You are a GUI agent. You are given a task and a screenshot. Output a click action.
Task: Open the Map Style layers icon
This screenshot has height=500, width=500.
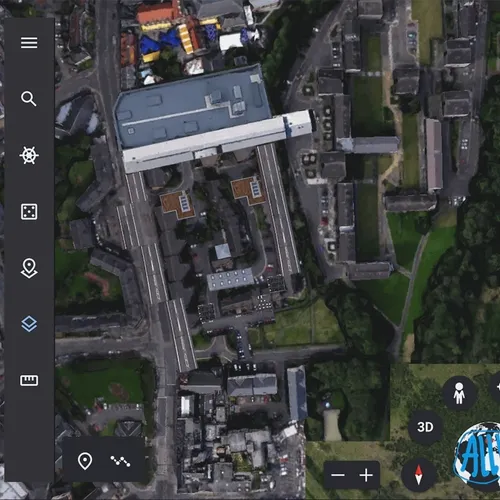(x=29, y=324)
